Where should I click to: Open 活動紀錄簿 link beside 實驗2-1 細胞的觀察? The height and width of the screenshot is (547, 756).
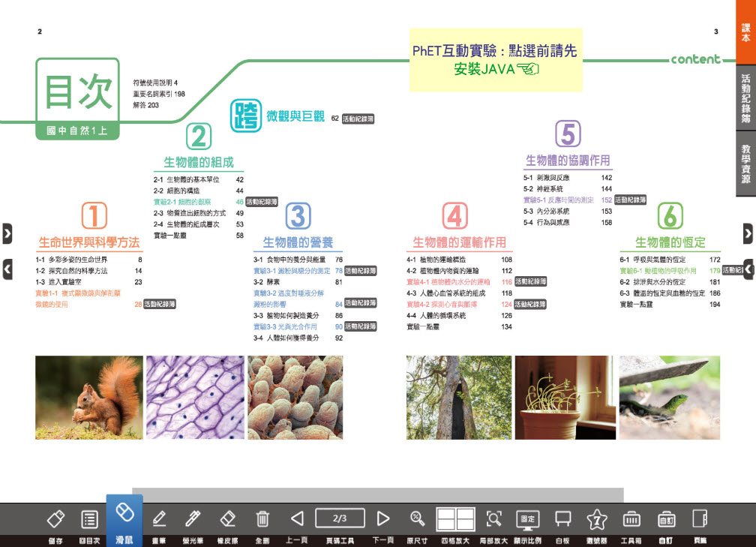click(262, 202)
